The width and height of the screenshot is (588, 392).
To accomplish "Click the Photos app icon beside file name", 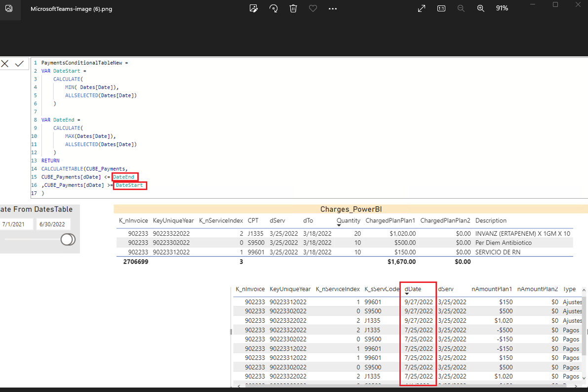I will (x=8, y=8).
